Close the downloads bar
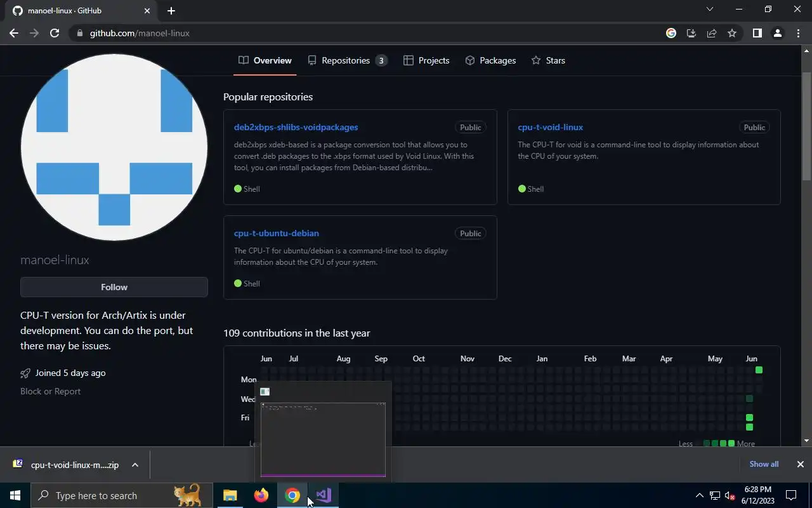812x508 pixels. click(800, 464)
